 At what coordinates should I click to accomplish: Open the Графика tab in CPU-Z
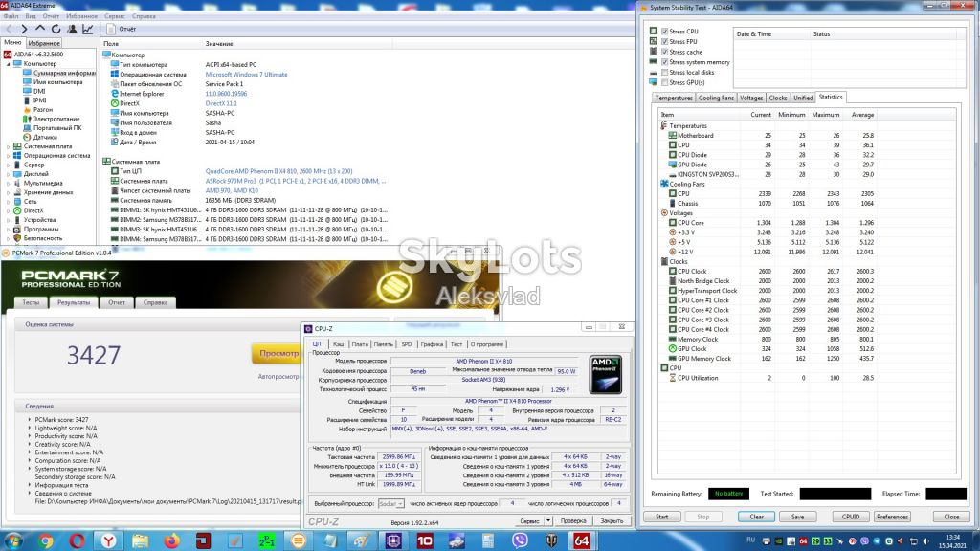point(432,344)
